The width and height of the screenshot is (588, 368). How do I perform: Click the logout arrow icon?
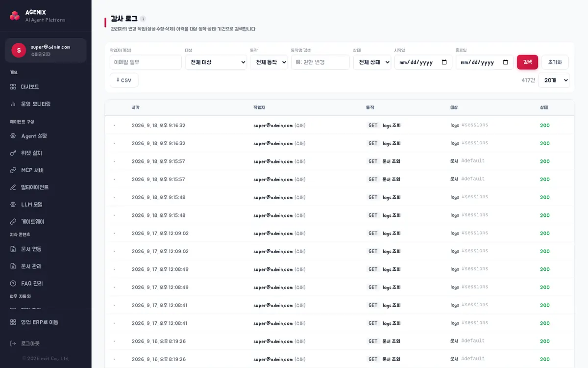pos(13,343)
